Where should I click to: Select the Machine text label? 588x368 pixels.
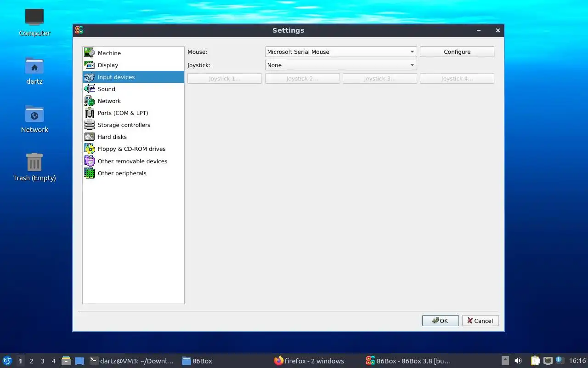pyautogui.click(x=109, y=53)
